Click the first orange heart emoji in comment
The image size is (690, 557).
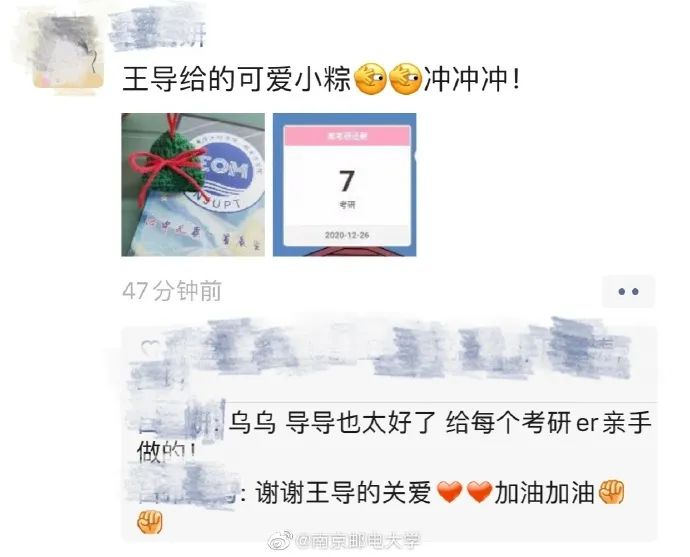[x=449, y=492]
